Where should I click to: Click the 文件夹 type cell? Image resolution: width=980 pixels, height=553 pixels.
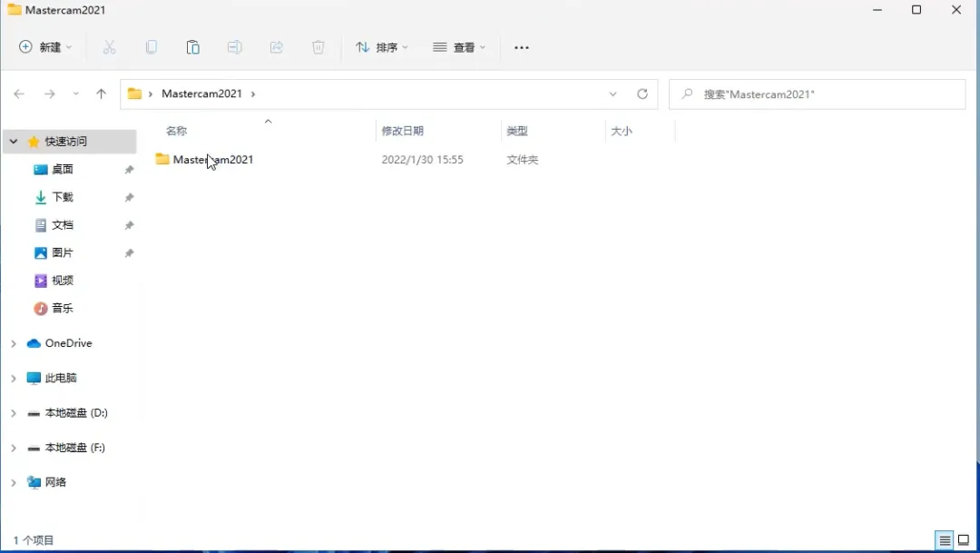pos(523,160)
